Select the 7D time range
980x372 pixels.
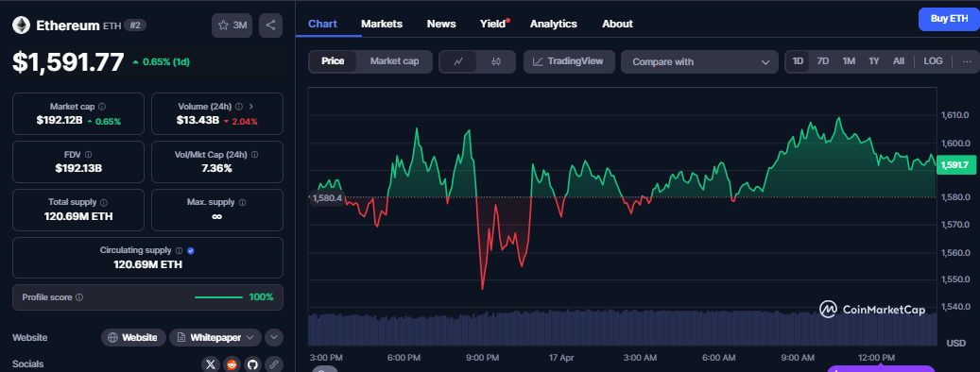[x=823, y=61]
